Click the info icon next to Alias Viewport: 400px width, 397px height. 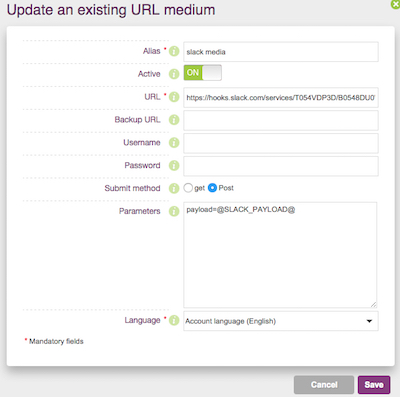click(x=174, y=51)
